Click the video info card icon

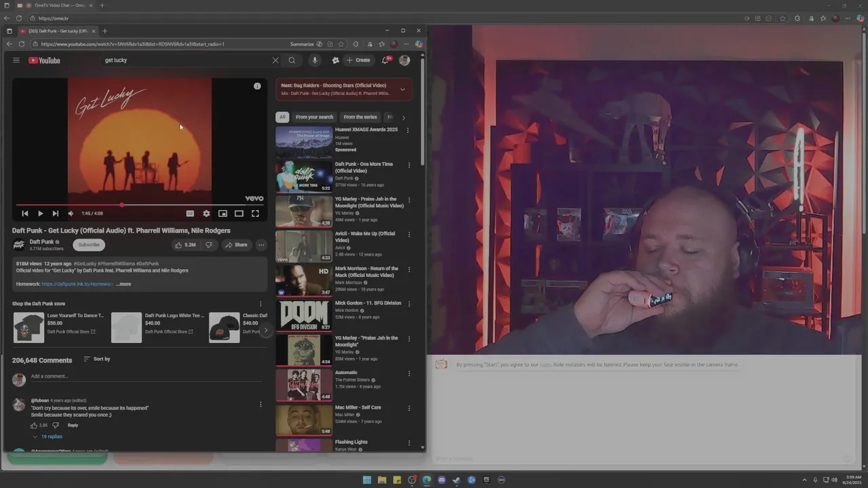257,86
